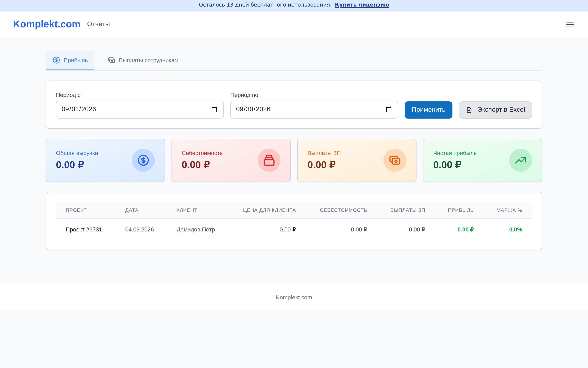The width and height of the screenshot is (588, 368).
Task: Click ЦЕНА ДЛЯ КЛИЕНТА column header
Action: click(x=269, y=210)
